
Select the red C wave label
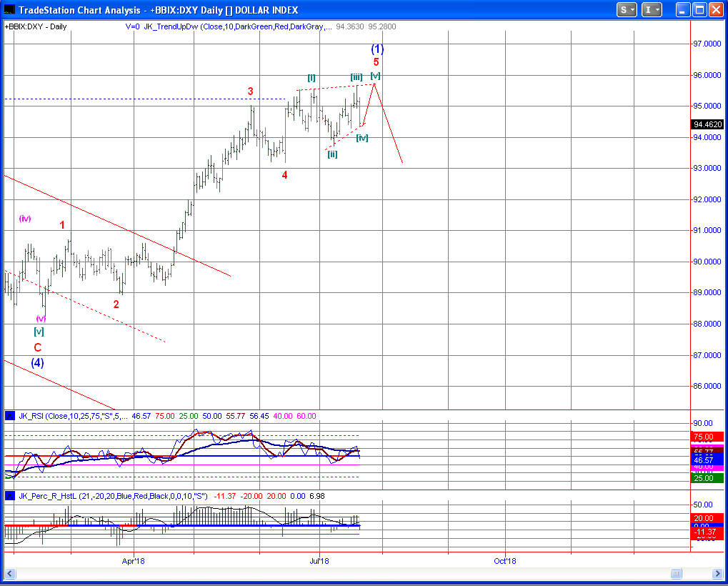pyautogui.click(x=38, y=347)
